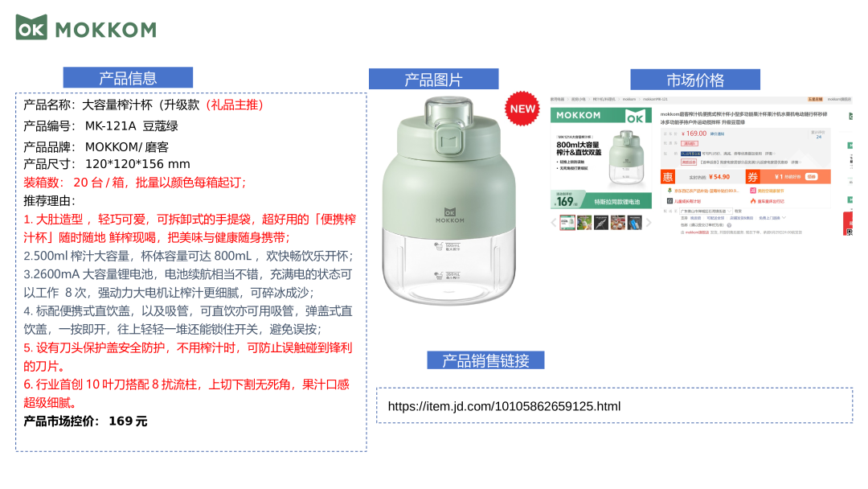Open the item.jd.com product link
Viewport: 868px width, 489px height.
(504, 406)
